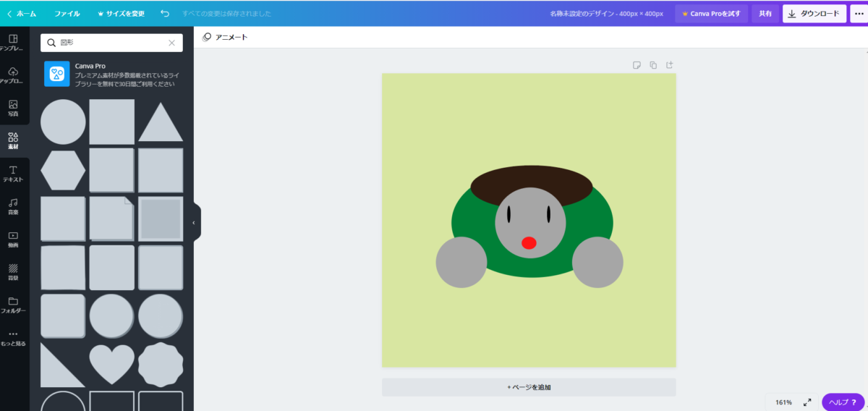Enter fullscreen presentation mode icon
Screen dimensions: 868x411
point(807,402)
